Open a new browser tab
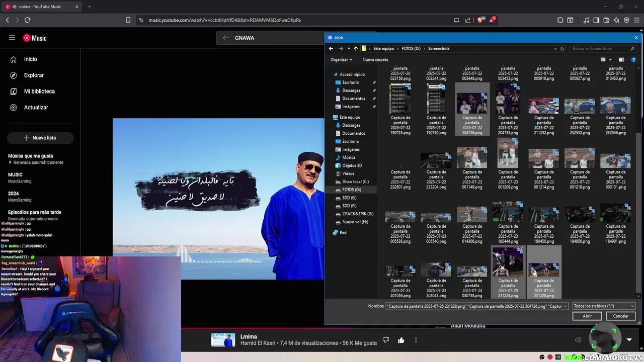Image resolution: width=644 pixels, height=362 pixels. [89, 7]
